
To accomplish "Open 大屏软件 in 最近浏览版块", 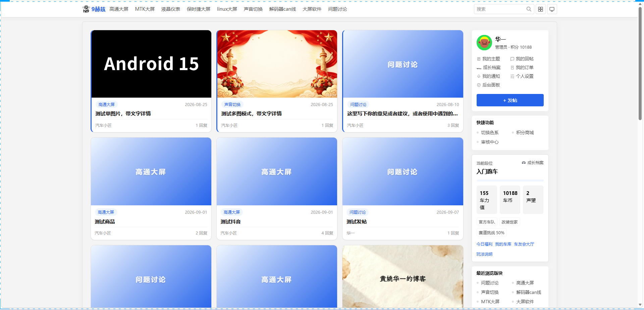I will [x=525, y=302].
